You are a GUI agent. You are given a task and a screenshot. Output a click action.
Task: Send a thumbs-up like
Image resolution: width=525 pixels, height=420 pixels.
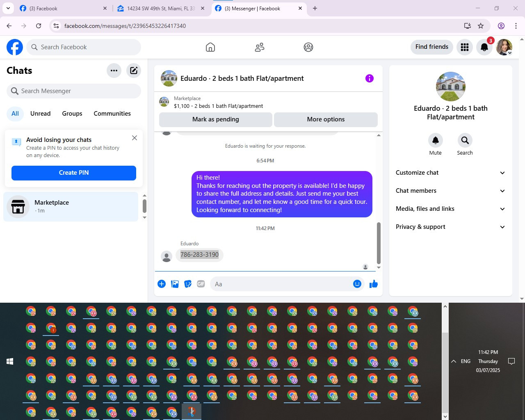click(374, 284)
